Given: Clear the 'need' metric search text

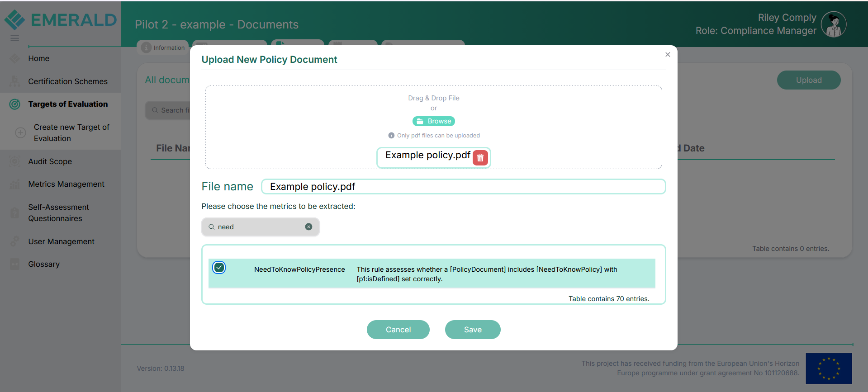Looking at the screenshot, I should (x=308, y=227).
